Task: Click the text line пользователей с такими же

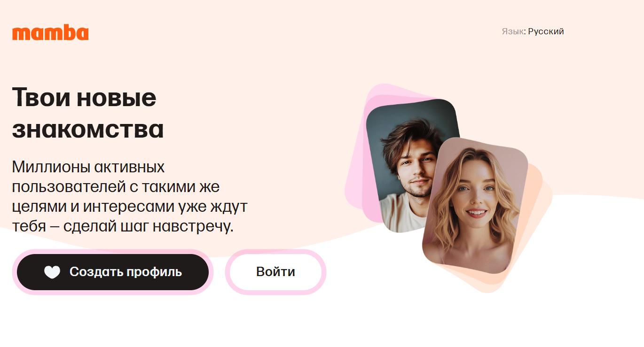Action: point(116,187)
